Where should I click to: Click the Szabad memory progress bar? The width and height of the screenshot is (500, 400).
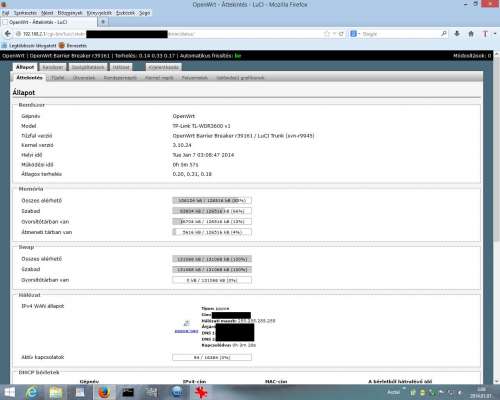coord(212,211)
